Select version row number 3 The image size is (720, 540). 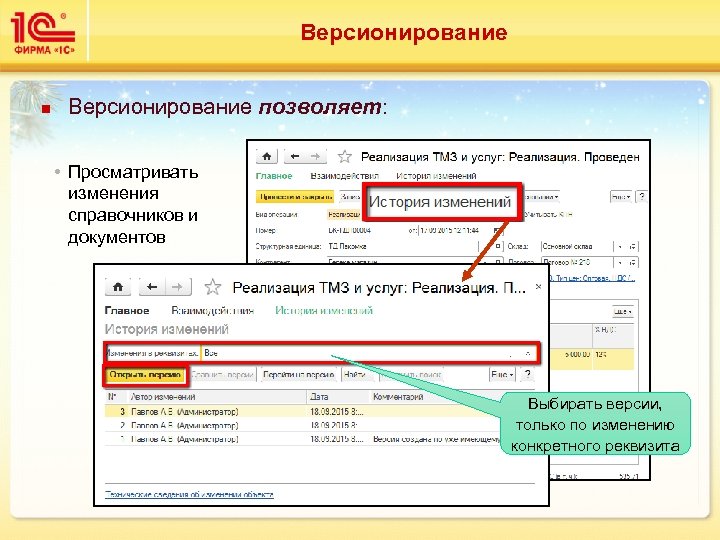pos(303,411)
